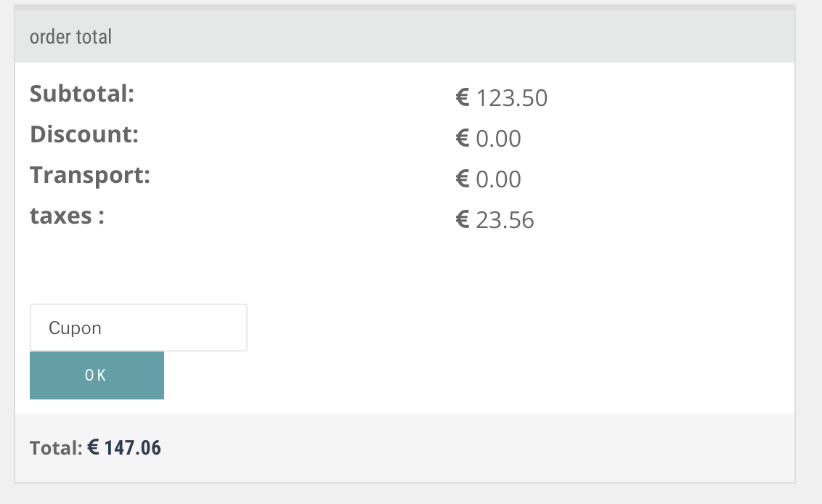Click the euro symbol in taxes row
822x504 pixels.
463,220
